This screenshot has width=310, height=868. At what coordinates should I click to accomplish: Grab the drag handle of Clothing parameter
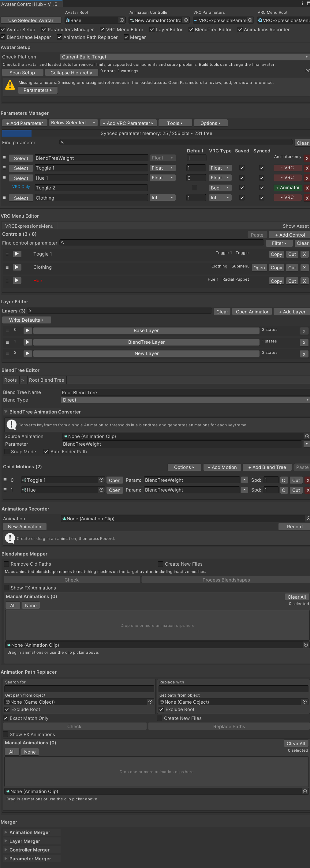coord(4,198)
